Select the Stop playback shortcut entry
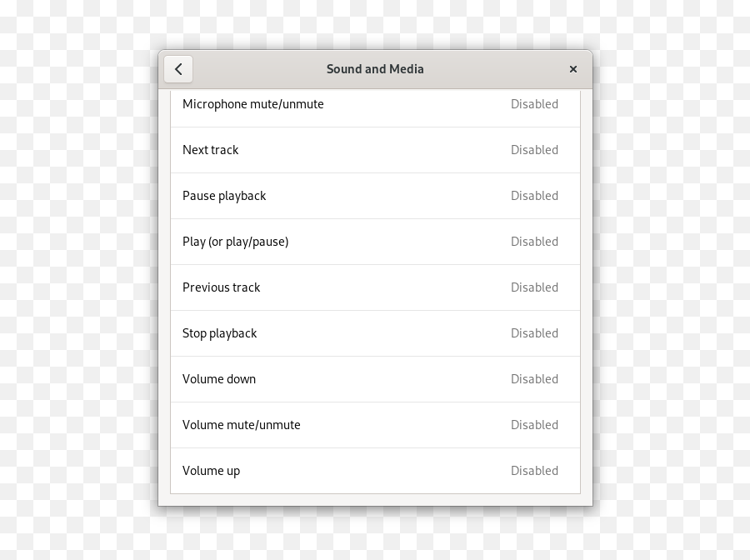This screenshot has width=750, height=560. coord(376,334)
